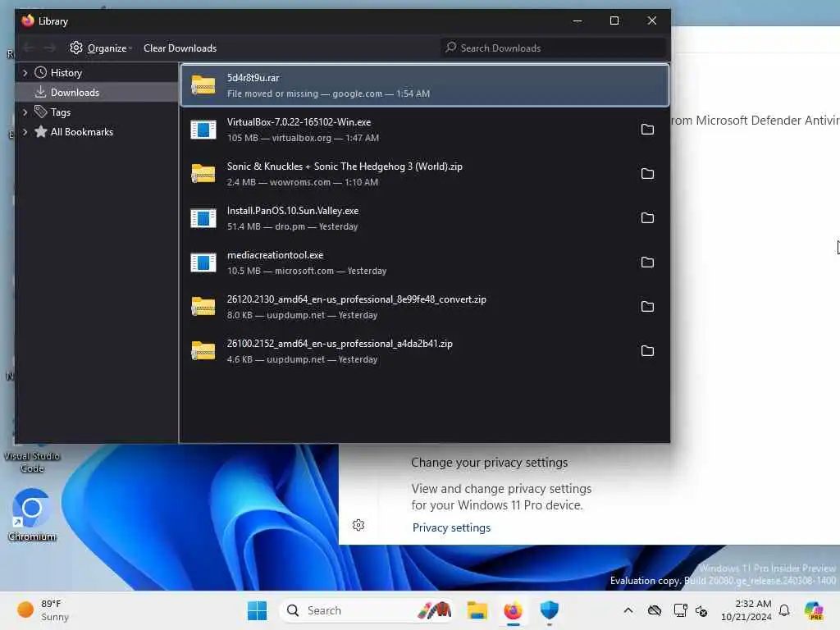Click the Firefox logo in Library title bar
This screenshot has height=630, width=840.
tap(27, 21)
